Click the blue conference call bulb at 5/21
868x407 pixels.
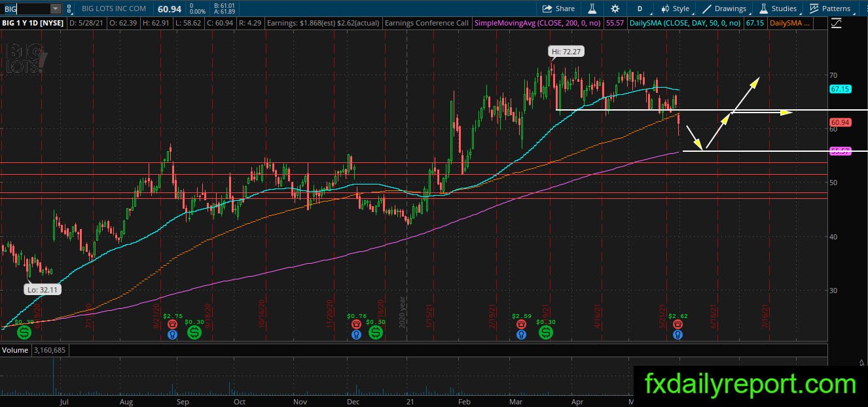point(678,334)
